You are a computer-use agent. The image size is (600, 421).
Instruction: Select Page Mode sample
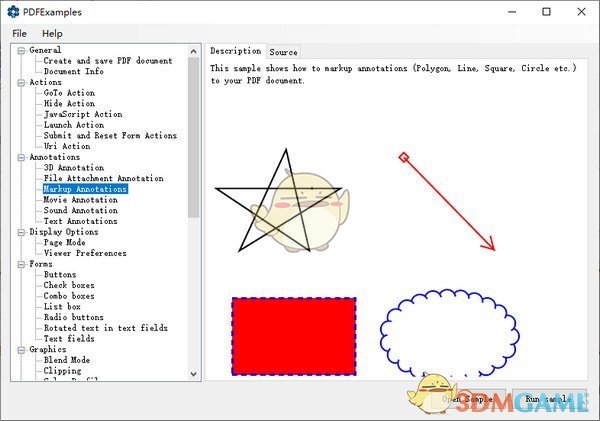point(64,243)
